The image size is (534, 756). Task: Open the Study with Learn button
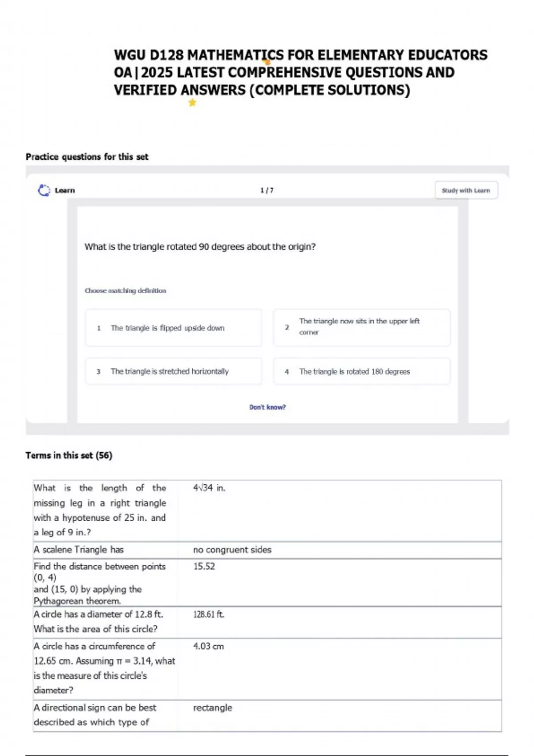point(466,190)
